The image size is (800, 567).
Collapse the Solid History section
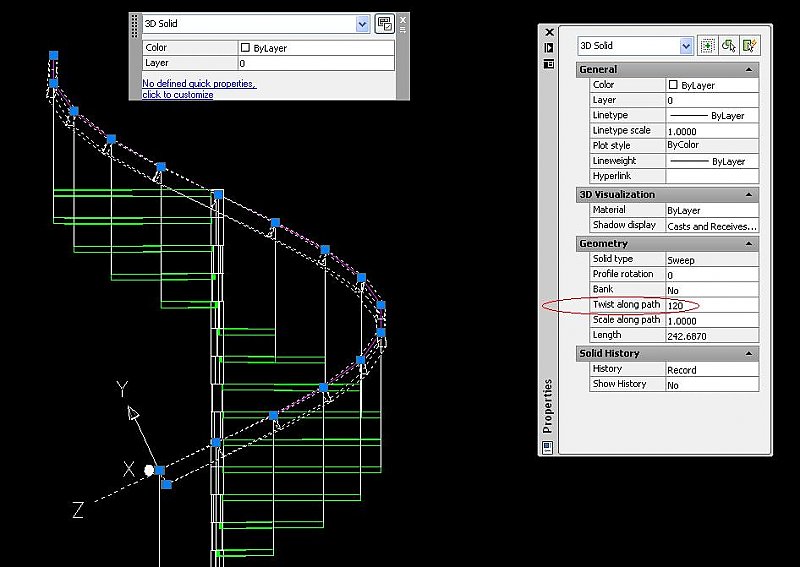749,353
